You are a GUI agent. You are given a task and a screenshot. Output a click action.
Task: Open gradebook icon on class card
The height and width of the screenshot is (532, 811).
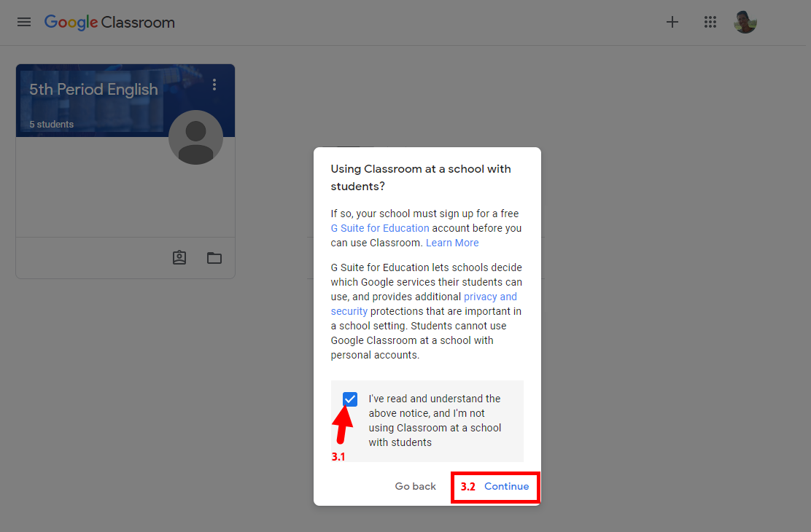pos(179,257)
